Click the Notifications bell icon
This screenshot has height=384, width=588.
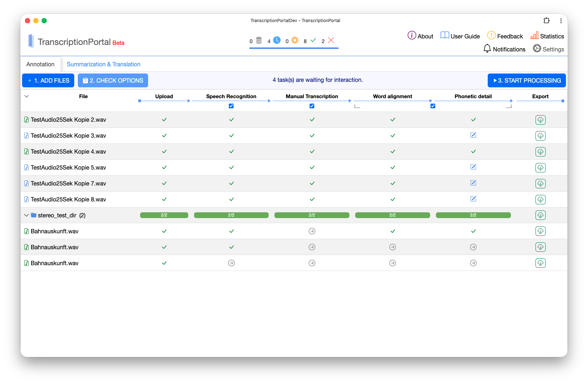[487, 49]
